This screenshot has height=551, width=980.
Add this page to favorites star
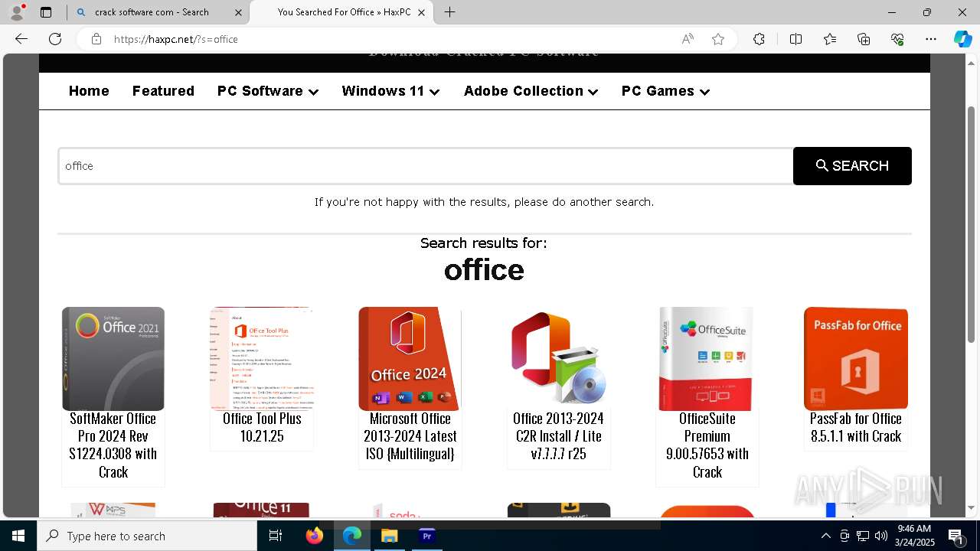click(x=718, y=39)
